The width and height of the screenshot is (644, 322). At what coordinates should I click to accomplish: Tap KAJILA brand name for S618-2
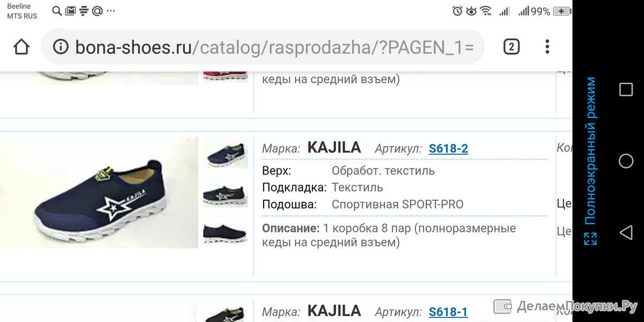(334, 148)
